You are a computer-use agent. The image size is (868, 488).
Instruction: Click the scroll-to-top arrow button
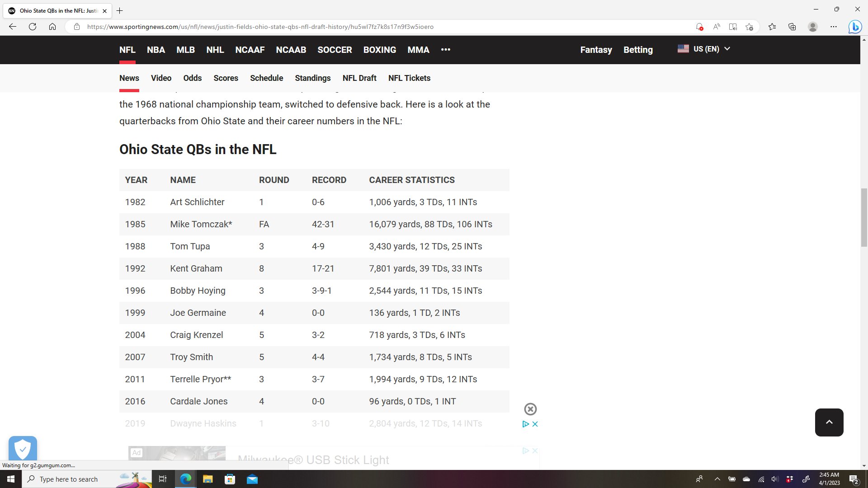point(829,422)
